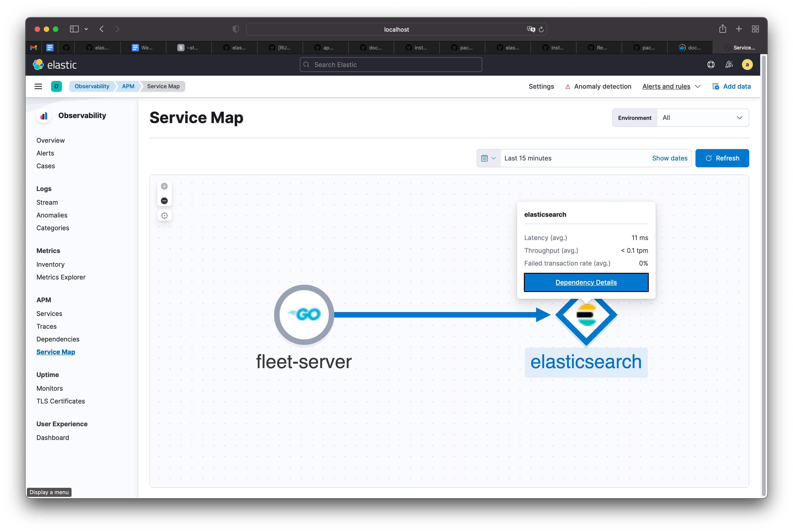Click the map zoom out minus icon
The height and width of the screenshot is (532, 793).
164,201
